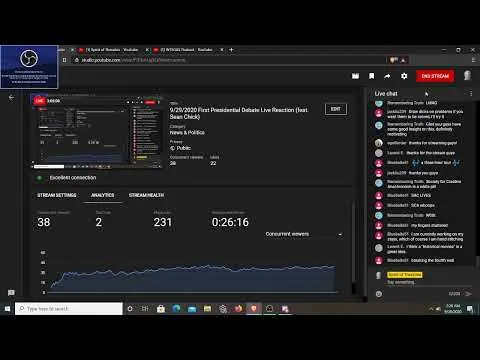This screenshot has height=360, width=480.
Task: Open the STREAM HEALTH tab
Action: (146, 195)
